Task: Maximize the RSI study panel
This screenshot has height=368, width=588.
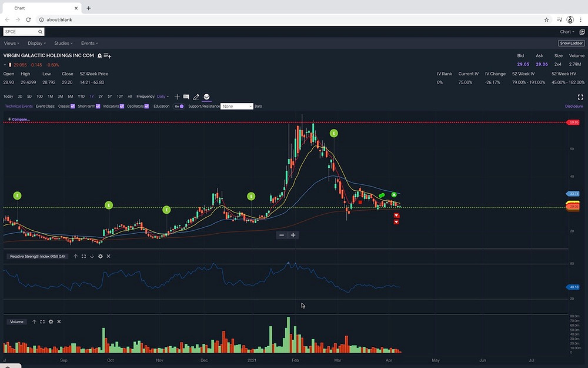Action: (x=83, y=256)
